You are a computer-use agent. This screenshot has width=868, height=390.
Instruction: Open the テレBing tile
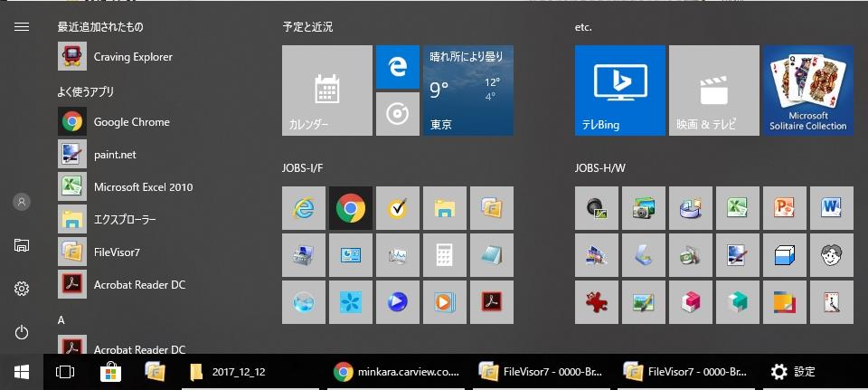pyautogui.click(x=620, y=90)
